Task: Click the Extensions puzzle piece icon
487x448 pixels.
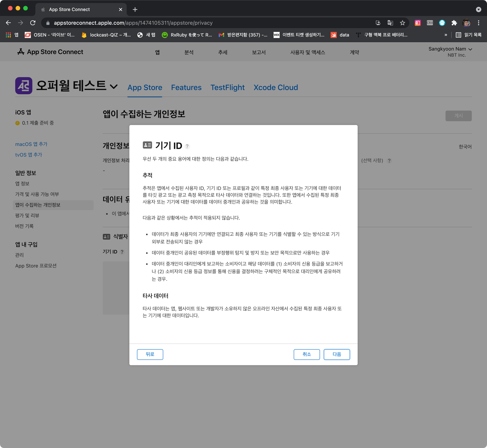Action: click(454, 23)
